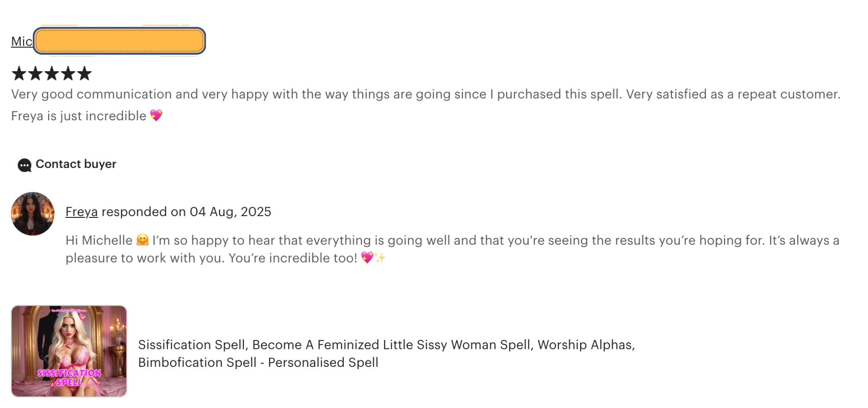Click the fifth star in the rating

point(84,74)
